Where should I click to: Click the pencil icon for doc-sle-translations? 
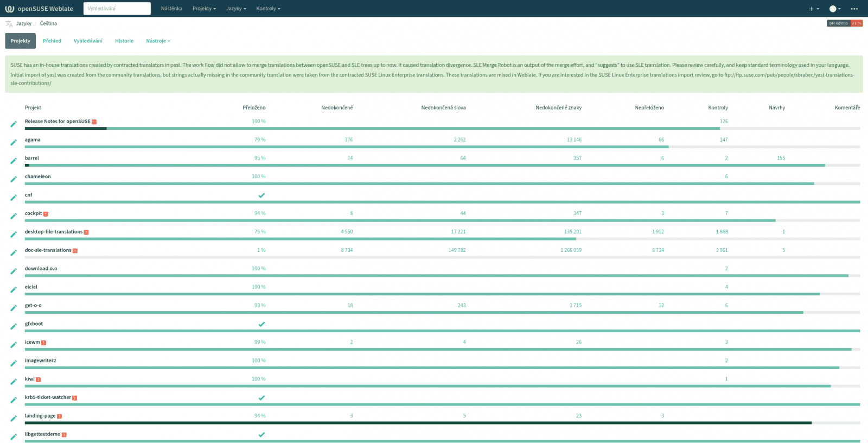click(x=14, y=254)
